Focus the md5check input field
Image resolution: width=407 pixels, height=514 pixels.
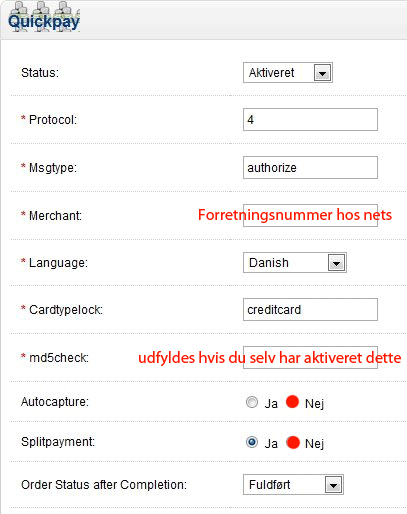pos(310,357)
